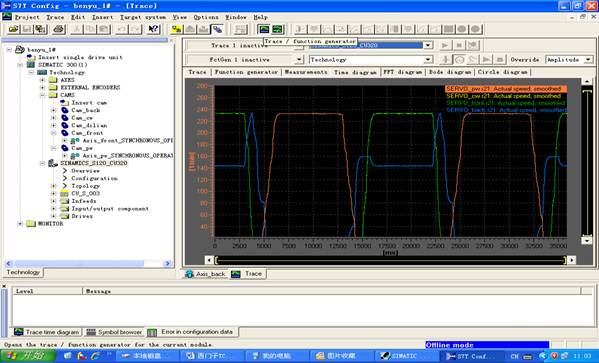
Task: Click the Cam_front cam icon in tree
Action: (65, 133)
